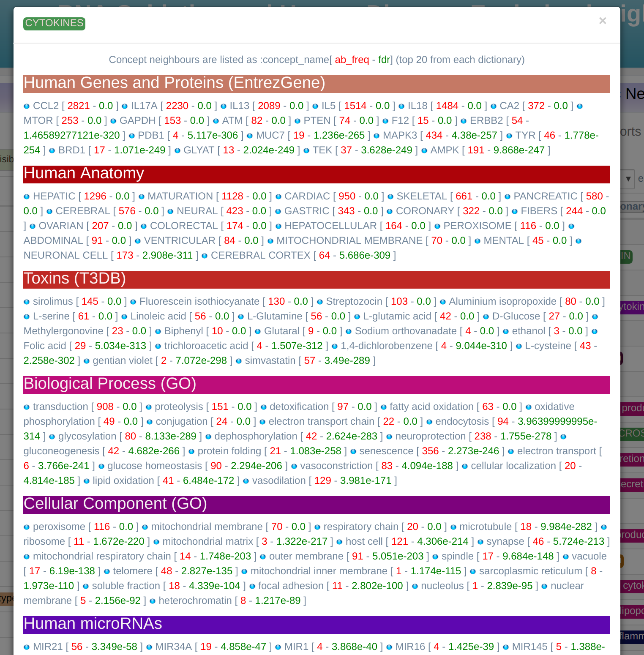Open the fatty acid oxidation link

[431, 407]
